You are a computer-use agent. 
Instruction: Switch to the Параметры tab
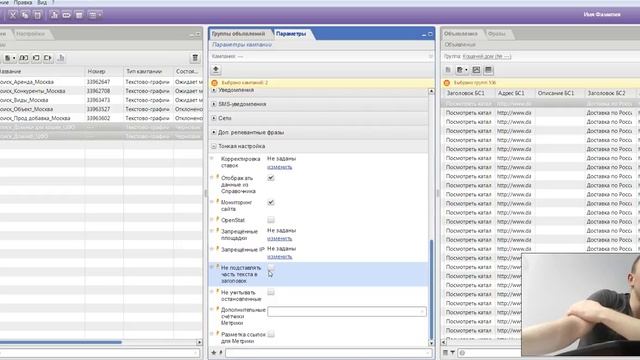tap(291, 34)
